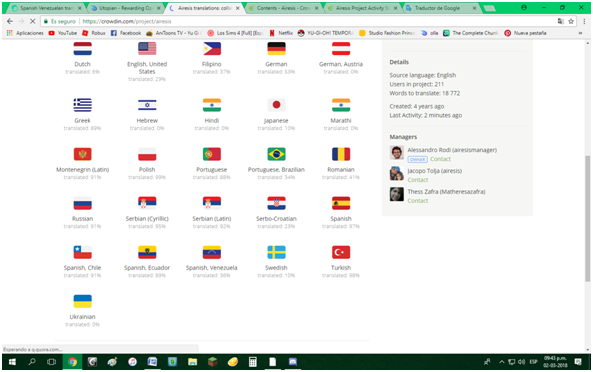Open Thess Zafra (Matheresazafra) profile name
The width and height of the screenshot is (593, 372).
446,192
